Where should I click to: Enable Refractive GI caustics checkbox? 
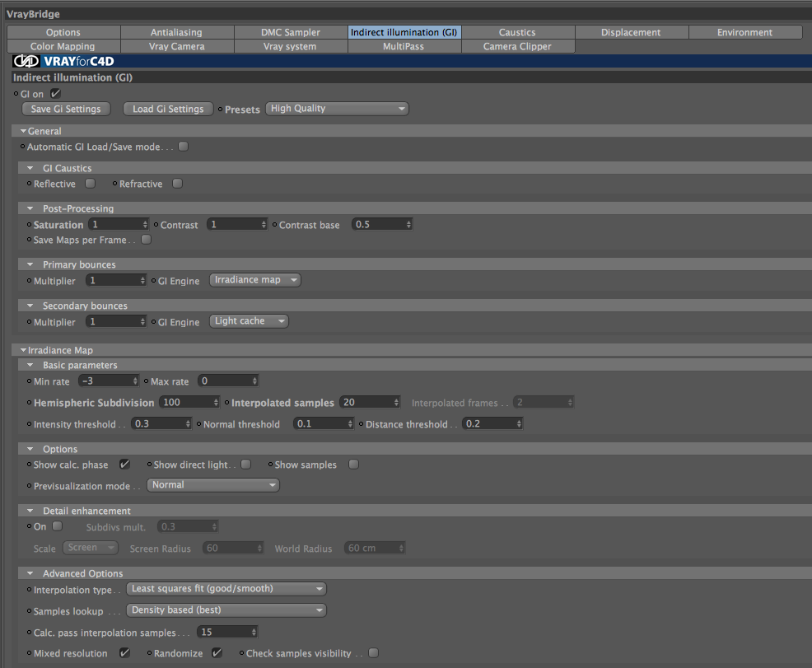[x=178, y=184]
